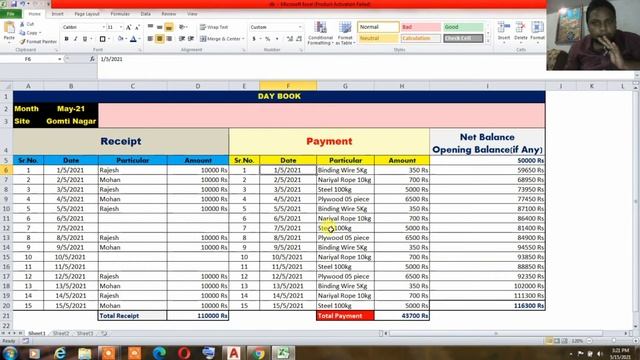Click the Zoom slider in status bar
The height and width of the screenshot is (360, 640).
point(613,341)
